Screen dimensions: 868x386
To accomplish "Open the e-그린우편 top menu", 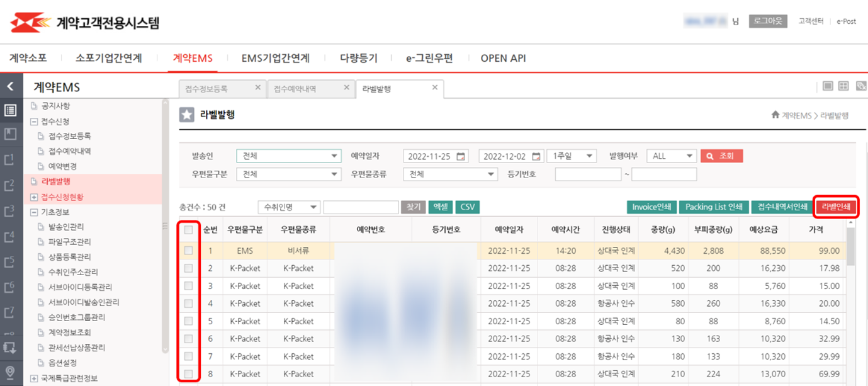I will [x=429, y=58].
